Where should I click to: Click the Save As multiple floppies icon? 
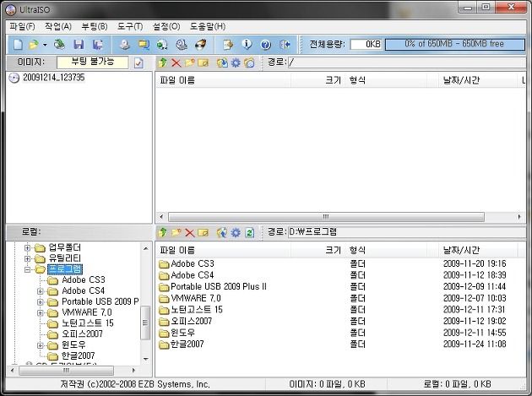click(x=98, y=45)
